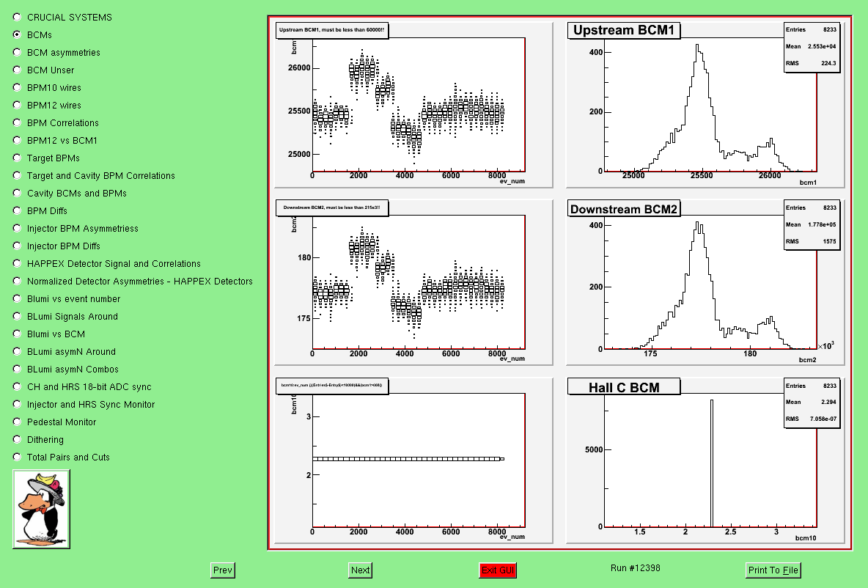Click the Upstream BCM1 histogram title box
The height and width of the screenshot is (588, 868).
(x=624, y=31)
